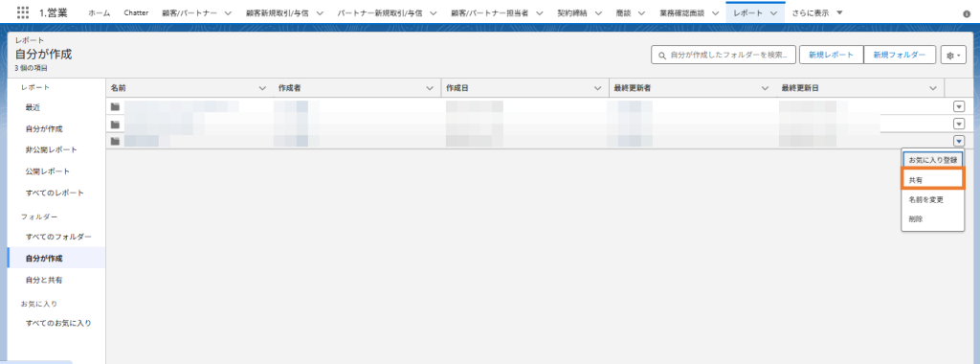980x364 pixels.
Task: Close row actions arrow for third folder
Action: click(959, 142)
